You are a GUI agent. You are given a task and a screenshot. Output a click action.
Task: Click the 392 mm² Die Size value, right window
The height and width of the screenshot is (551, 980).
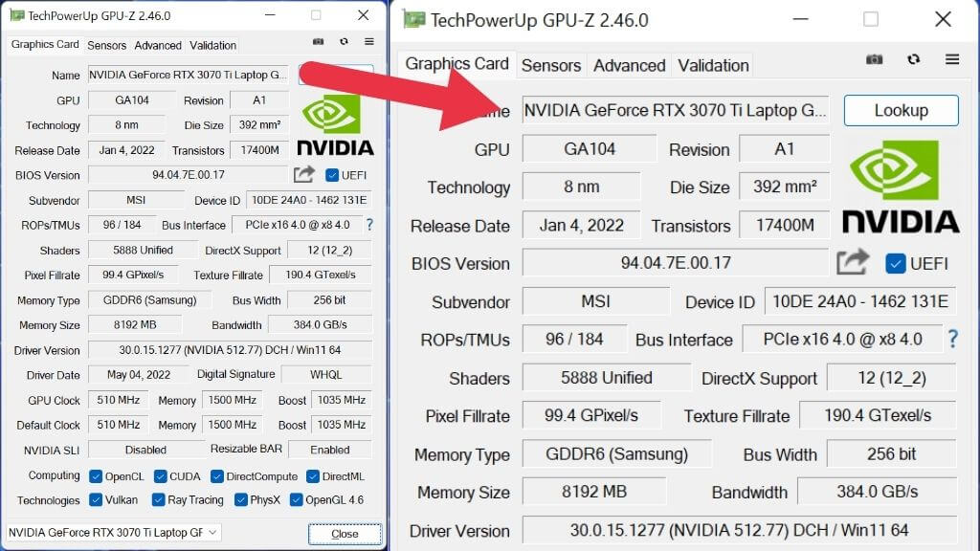click(785, 187)
